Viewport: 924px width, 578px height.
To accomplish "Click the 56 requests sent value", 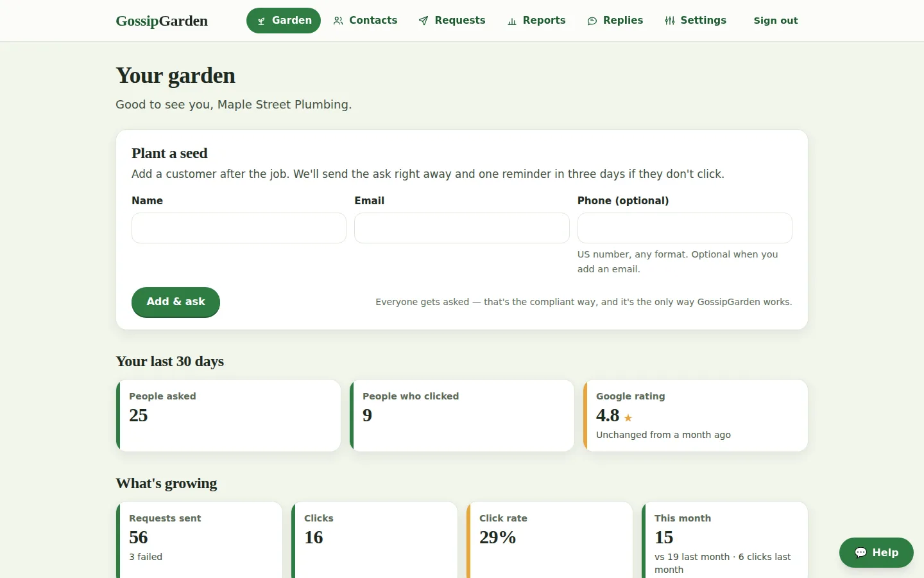I will [x=139, y=538].
